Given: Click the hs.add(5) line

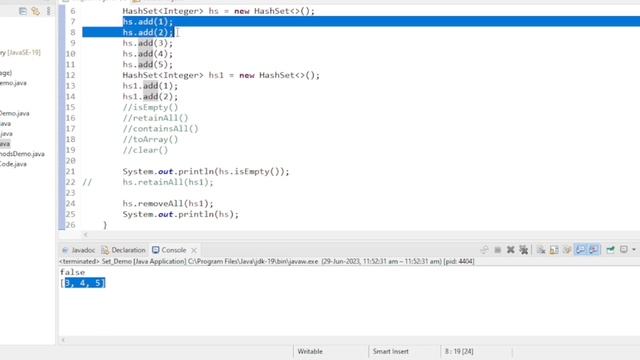Looking at the screenshot, I should [148, 64].
